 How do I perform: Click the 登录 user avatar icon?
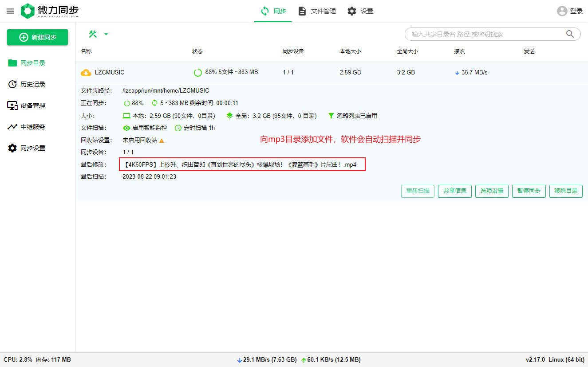[x=562, y=11]
